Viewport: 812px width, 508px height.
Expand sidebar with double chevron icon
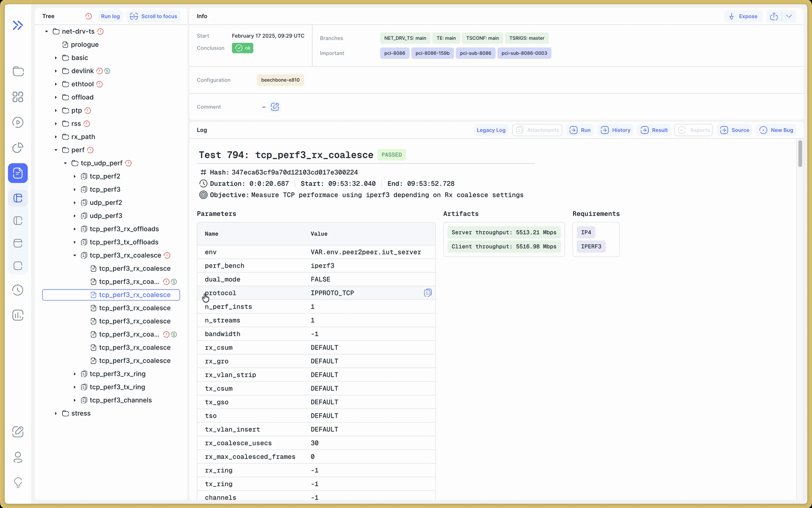(18, 25)
